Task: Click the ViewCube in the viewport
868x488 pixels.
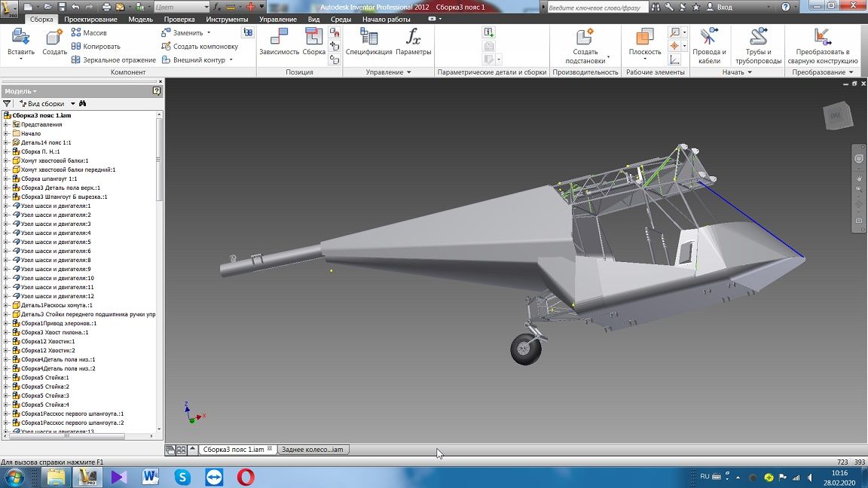Action: (x=836, y=116)
